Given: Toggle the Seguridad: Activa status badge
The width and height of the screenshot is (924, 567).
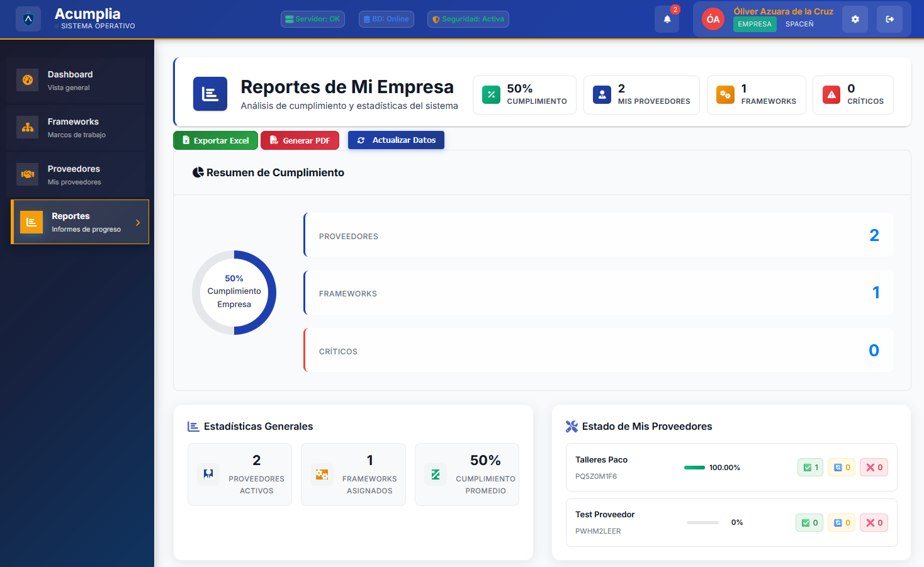Looking at the screenshot, I should pos(468,19).
